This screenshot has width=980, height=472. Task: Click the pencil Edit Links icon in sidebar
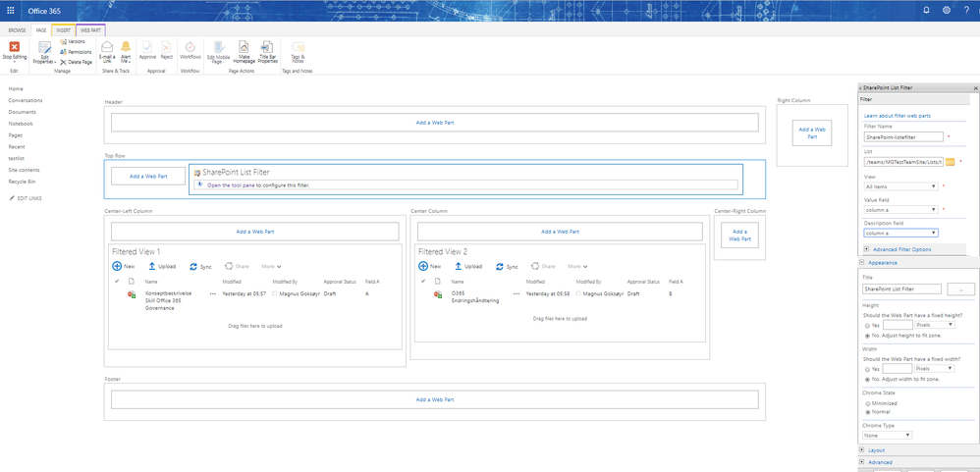point(11,198)
